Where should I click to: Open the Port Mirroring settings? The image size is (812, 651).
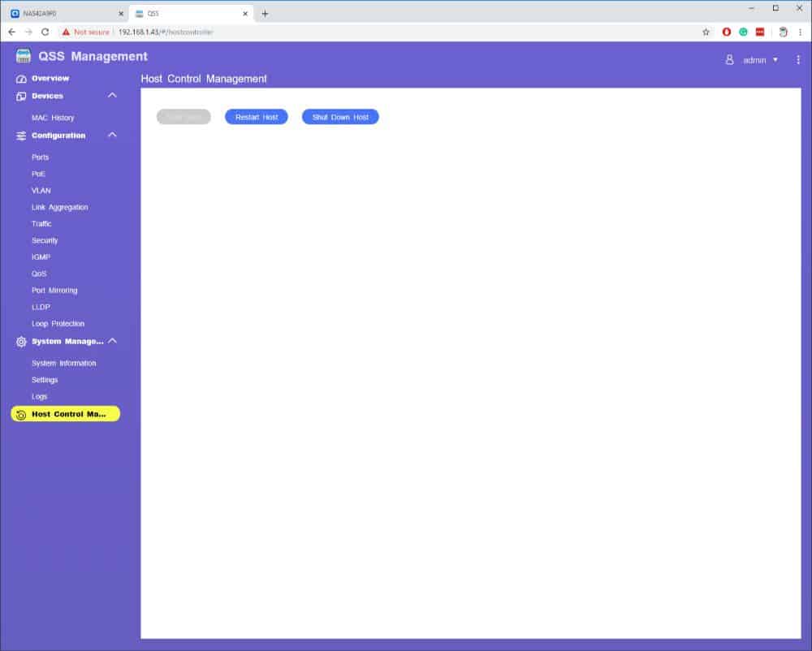(x=54, y=291)
